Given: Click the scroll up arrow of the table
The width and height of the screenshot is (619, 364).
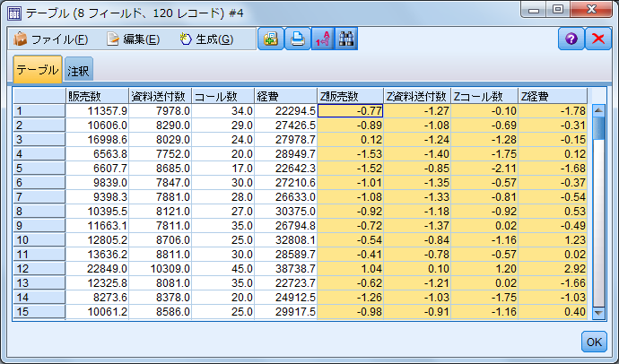Looking at the screenshot, I should (x=598, y=110).
